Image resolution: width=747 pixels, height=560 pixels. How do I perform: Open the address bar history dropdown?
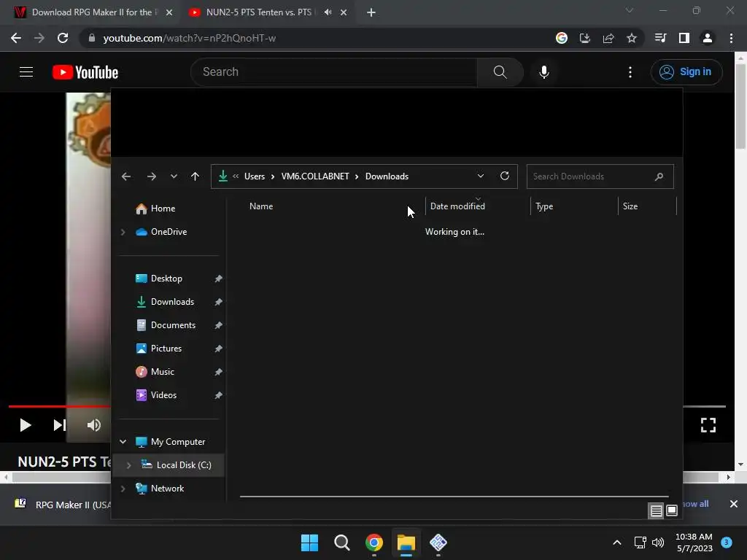click(481, 176)
